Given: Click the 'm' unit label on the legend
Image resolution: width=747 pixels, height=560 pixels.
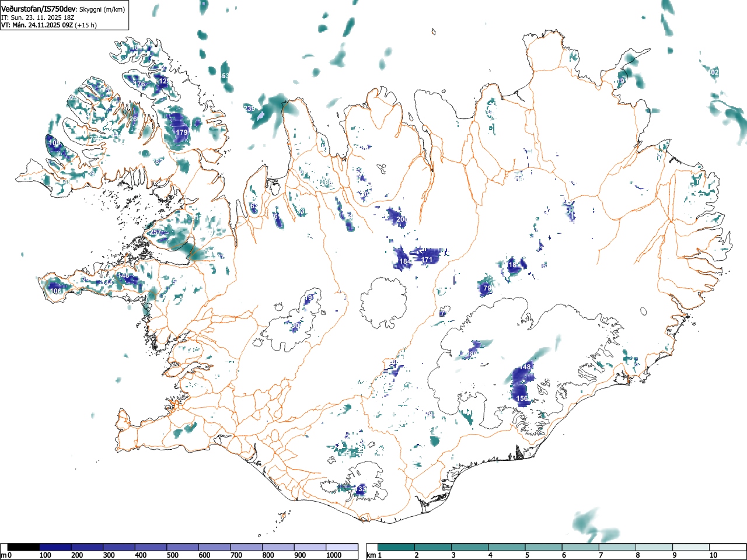Looking at the screenshot, I should tap(4, 555).
